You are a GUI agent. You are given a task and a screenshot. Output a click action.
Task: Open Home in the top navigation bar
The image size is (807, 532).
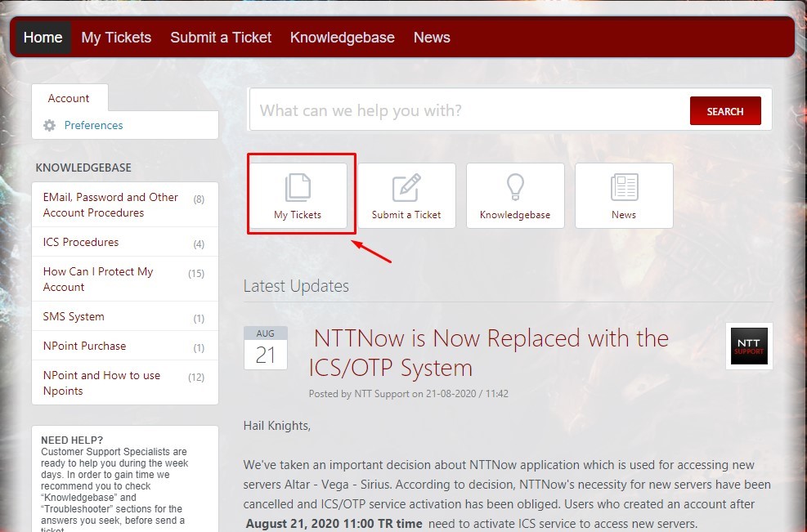[43, 38]
